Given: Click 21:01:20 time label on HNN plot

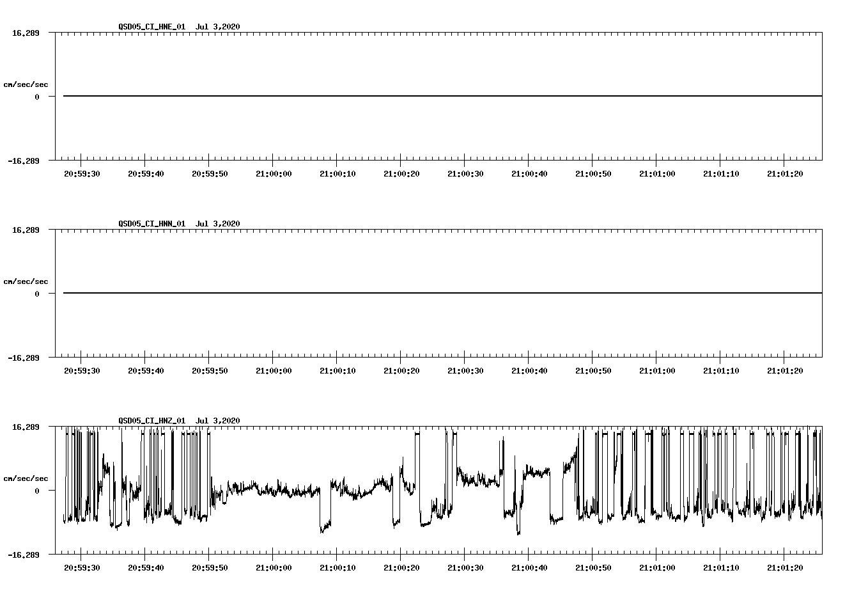Looking at the screenshot, I should [x=785, y=371].
